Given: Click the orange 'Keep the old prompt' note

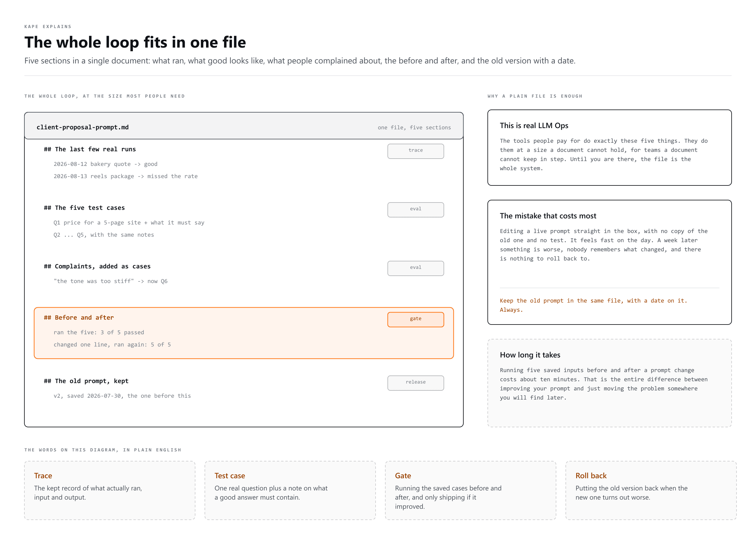Looking at the screenshot, I should pyautogui.click(x=593, y=305).
